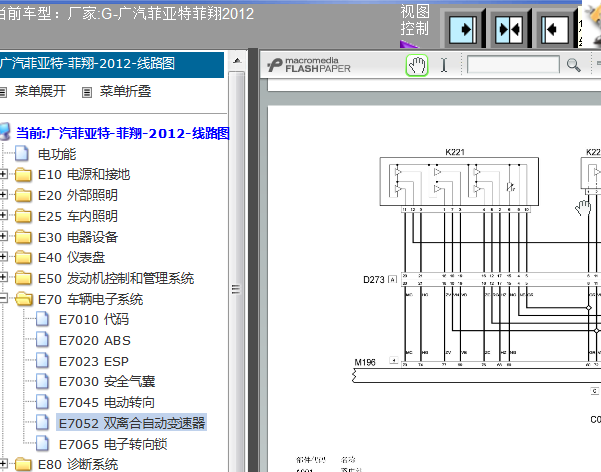Click the folder icon for E40

click(23, 257)
